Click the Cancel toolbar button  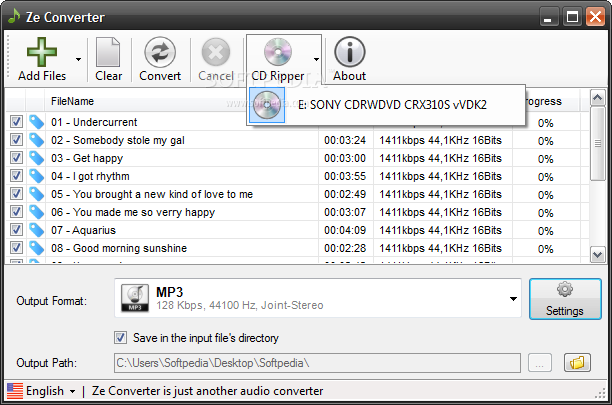click(216, 59)
